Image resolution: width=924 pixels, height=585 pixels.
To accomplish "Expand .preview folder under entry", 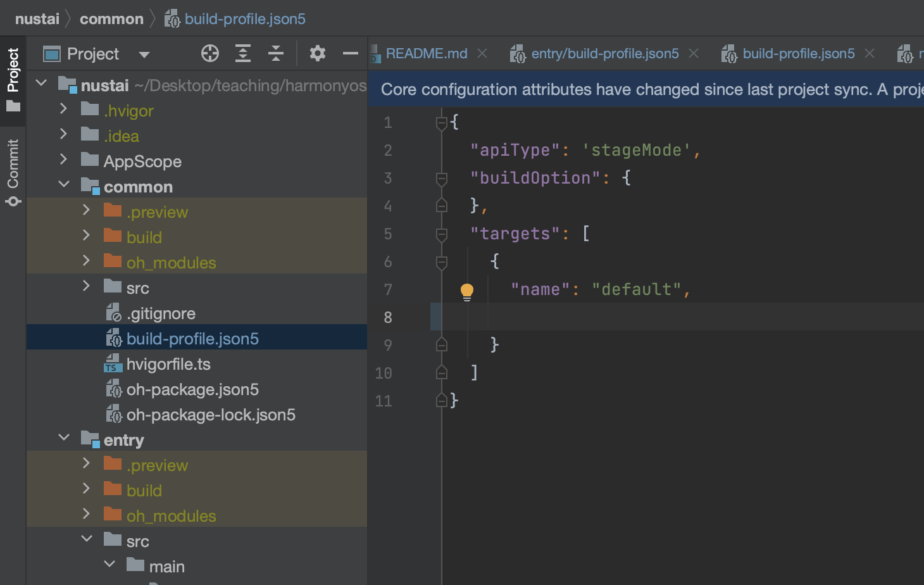I will (x=86, y=463).
